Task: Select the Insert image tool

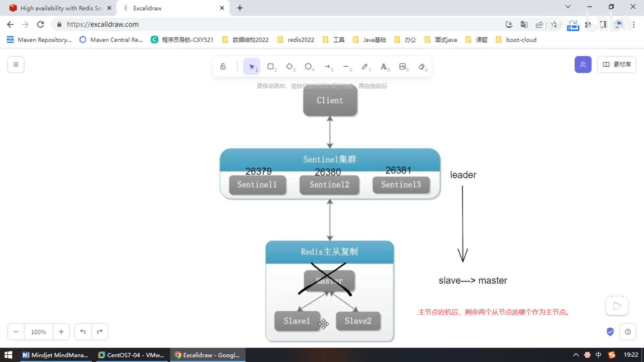Action: tap(403, 67)
